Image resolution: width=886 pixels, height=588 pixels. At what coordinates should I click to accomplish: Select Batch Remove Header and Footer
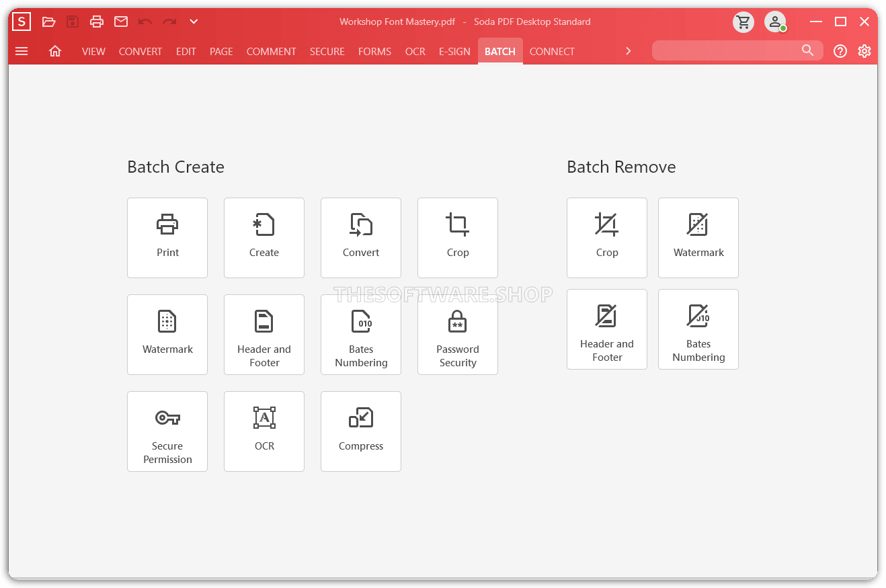tap(607, 329)
